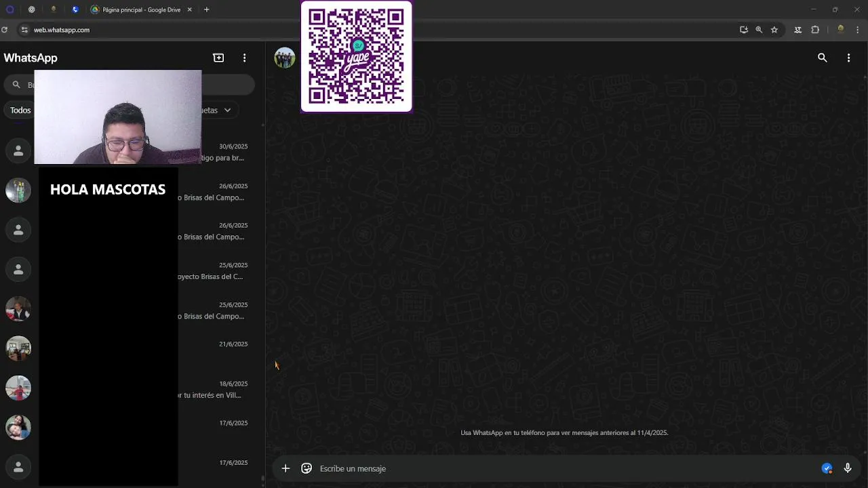Click the default avatar of the 30/6/2025 chat
This screenshot has height=488, width=868.
(18, 150)
